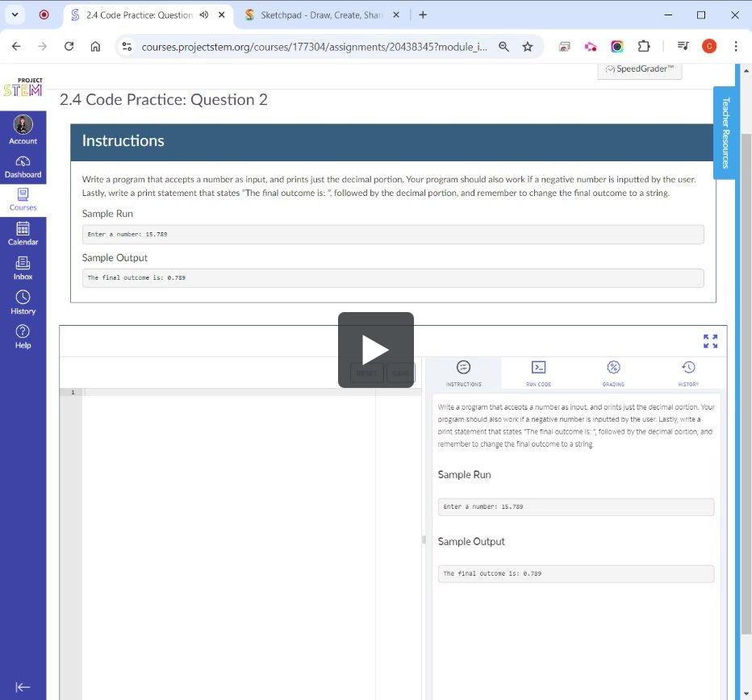Open the Account menu in the sidebar
The width and height of the screenshot is (752, 700).
[x=23, y=129]
